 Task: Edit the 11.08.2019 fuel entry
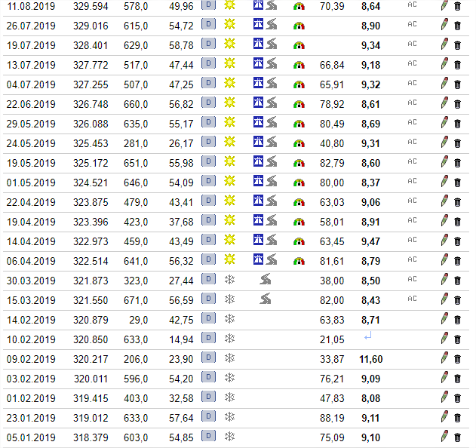click(444, 5)
